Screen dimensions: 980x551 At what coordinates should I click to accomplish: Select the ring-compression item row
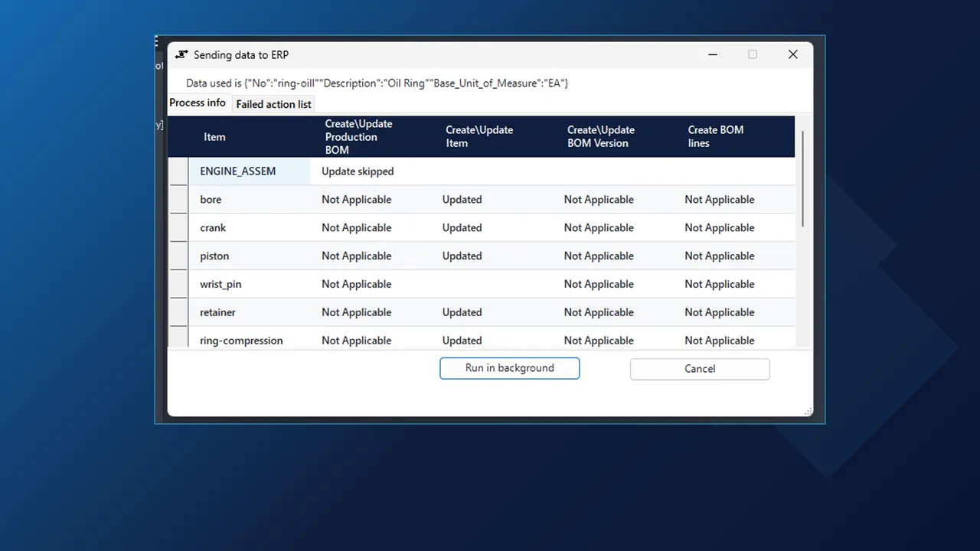pos(492,339)
